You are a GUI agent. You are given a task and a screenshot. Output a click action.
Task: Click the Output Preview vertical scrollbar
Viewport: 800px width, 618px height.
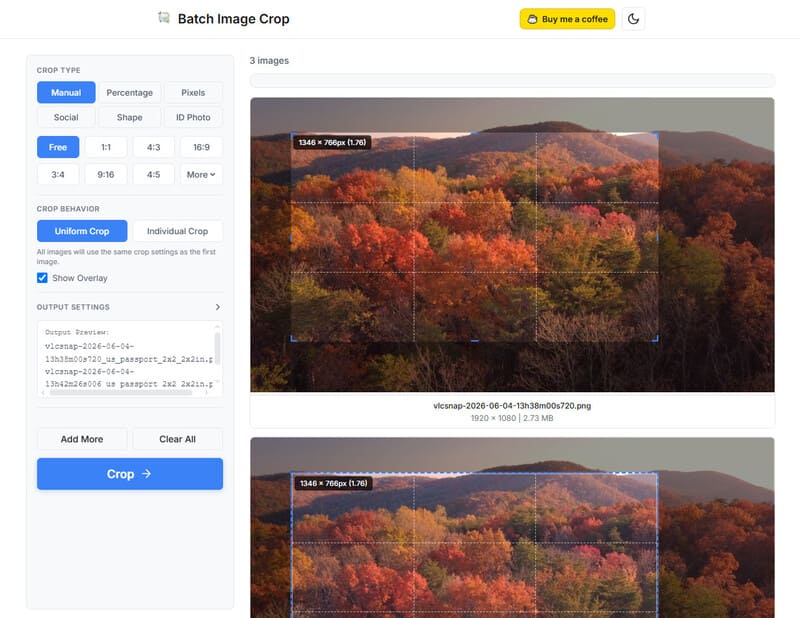(x=217, y=349)
